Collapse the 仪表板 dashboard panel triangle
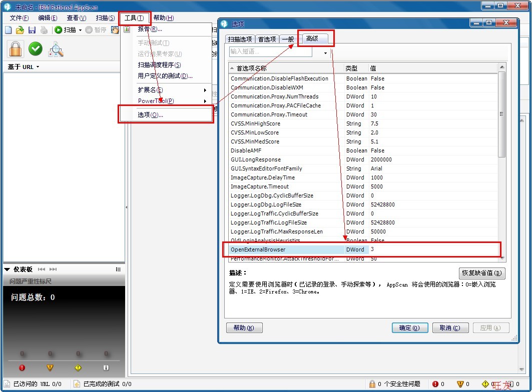Screen dimensions: 532x392 click(7, 269)
